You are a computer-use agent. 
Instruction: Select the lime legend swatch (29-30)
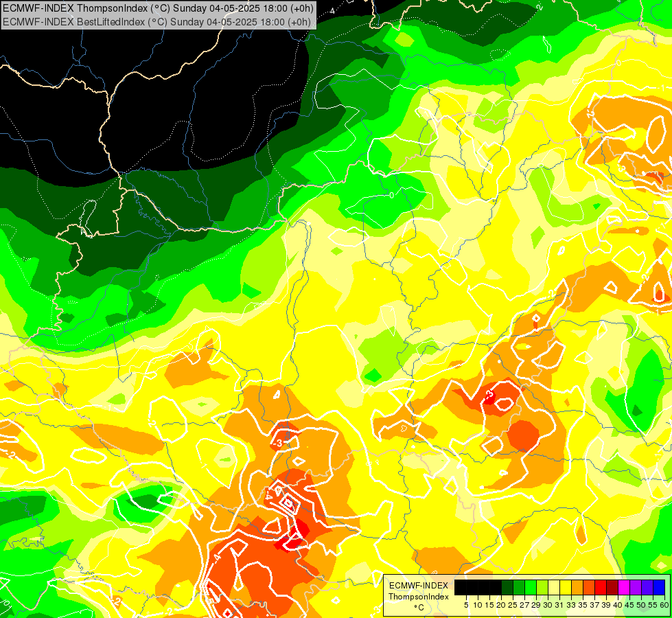point(542,587)
